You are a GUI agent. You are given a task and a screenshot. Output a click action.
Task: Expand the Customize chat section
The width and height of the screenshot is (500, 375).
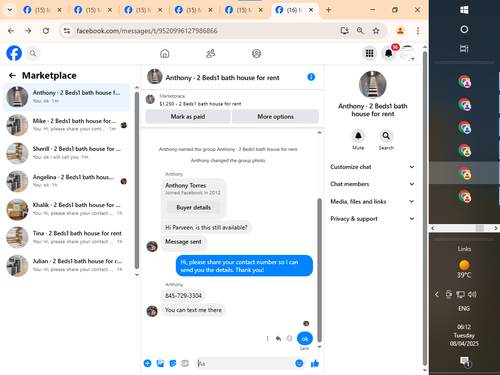pos(372,167)
